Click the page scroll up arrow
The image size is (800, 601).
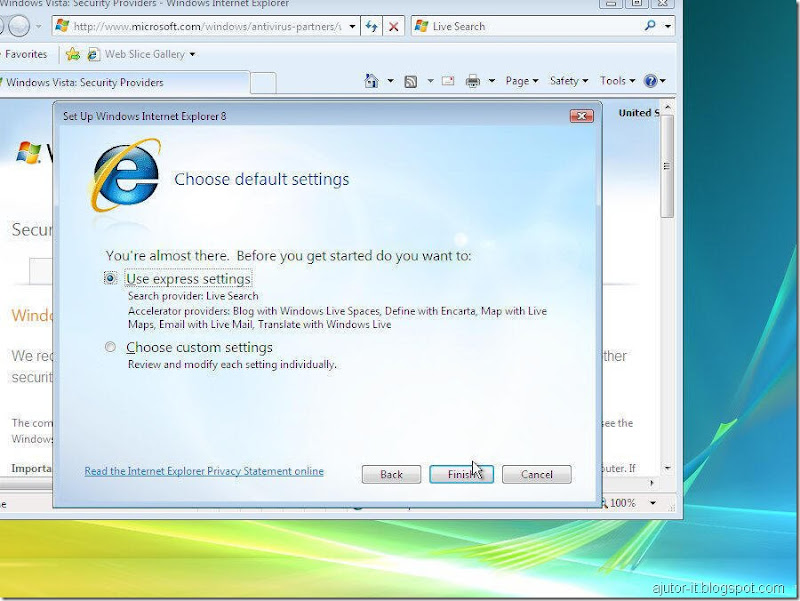pyautogui.click(x=667, y=108)
